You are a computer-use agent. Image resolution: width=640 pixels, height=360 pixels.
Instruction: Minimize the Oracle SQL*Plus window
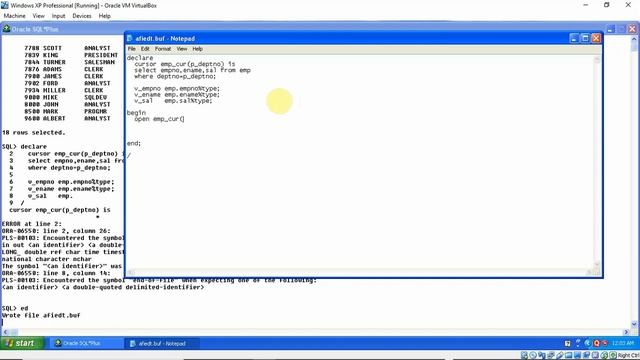pos(610,29)
